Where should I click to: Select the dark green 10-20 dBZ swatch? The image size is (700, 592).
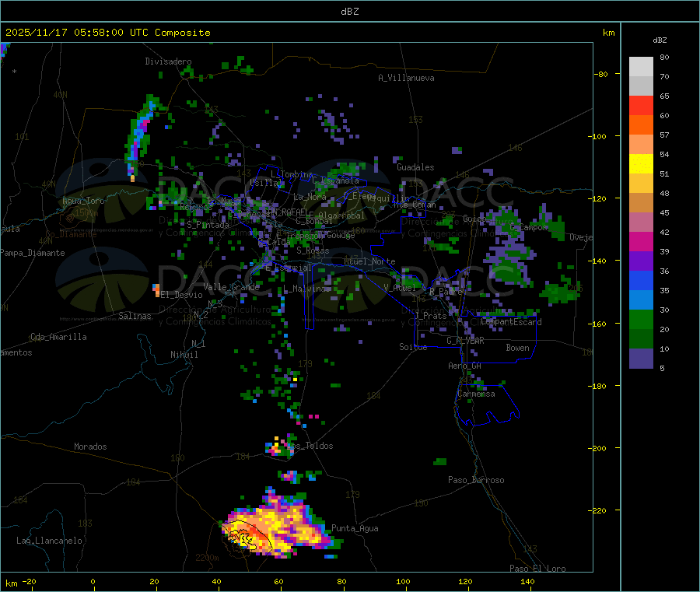[641, 338]
